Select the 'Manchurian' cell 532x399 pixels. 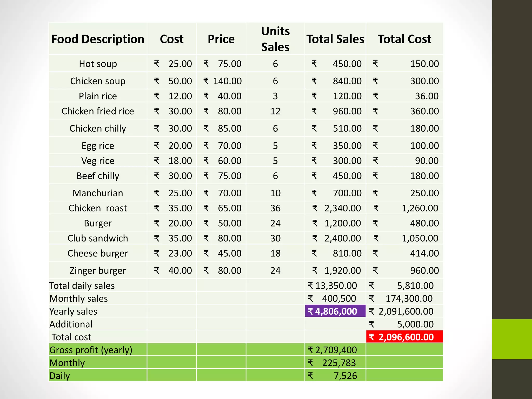[x=98, y=193]
